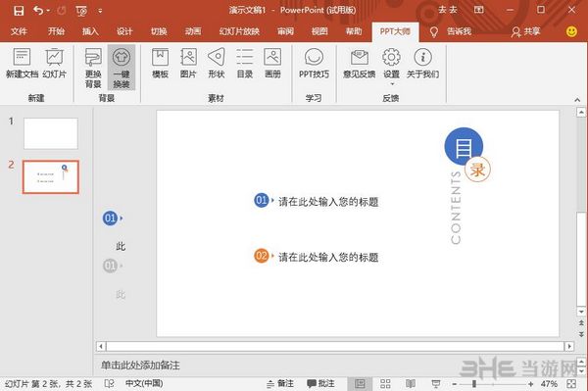Image resolution: width=588 pixels, height=391 pixels.
Task: Click the spell check icon in status bar
Action: point(109,383)
